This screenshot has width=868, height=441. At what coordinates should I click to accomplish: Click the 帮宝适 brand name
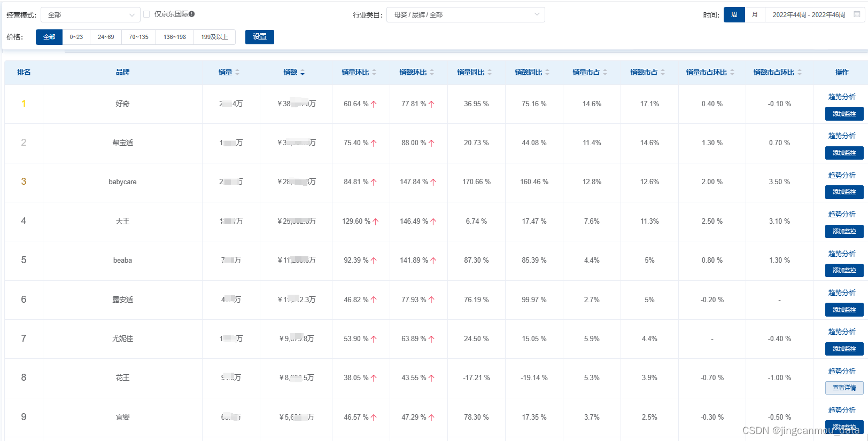[x=122, y=143]
